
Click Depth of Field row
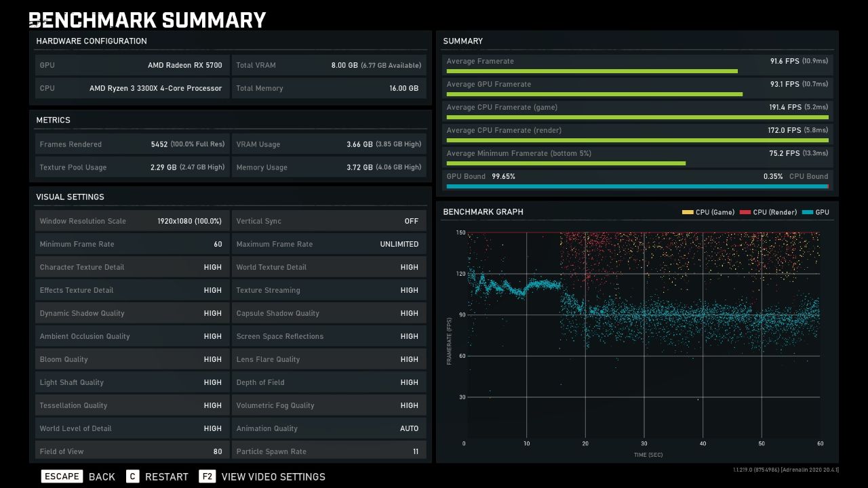point(329,383)
